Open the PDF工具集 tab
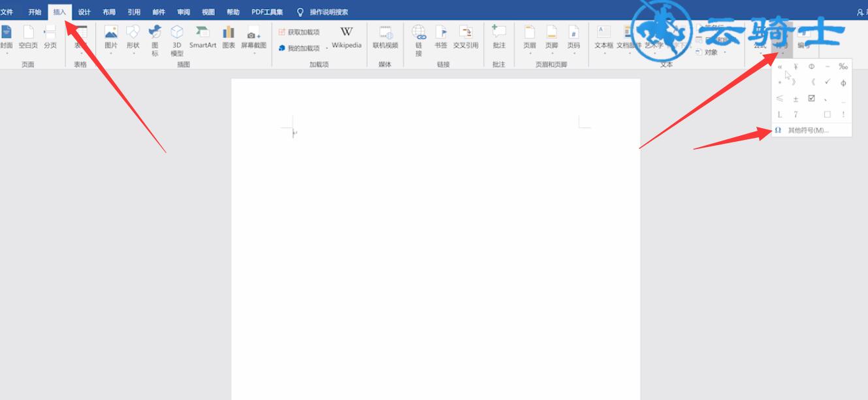 tap(267, 12)
